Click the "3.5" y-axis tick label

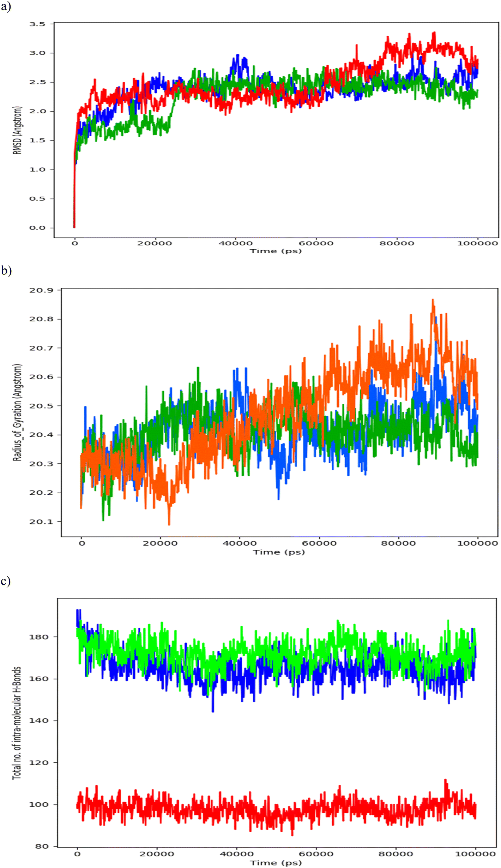click(37, 24)
